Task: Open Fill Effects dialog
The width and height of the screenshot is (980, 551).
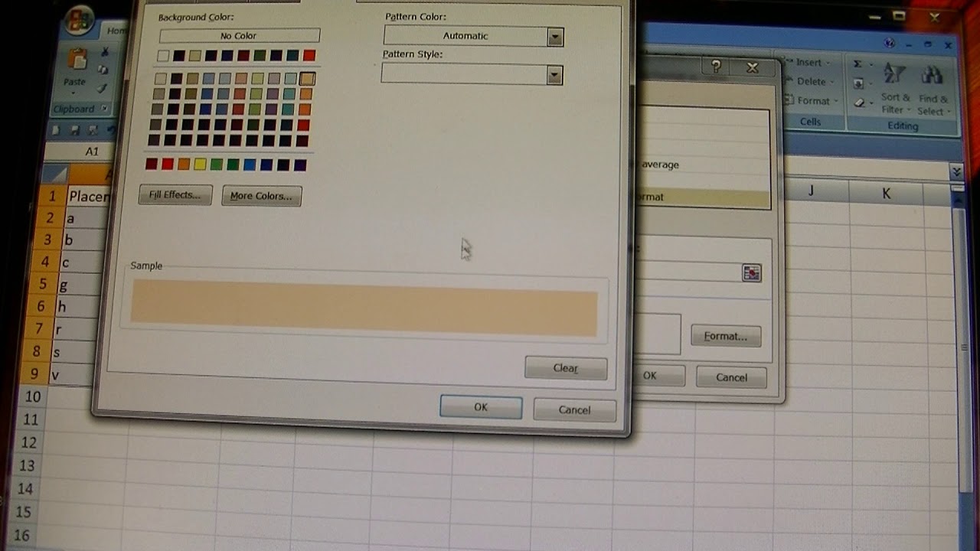Action: 175,195
